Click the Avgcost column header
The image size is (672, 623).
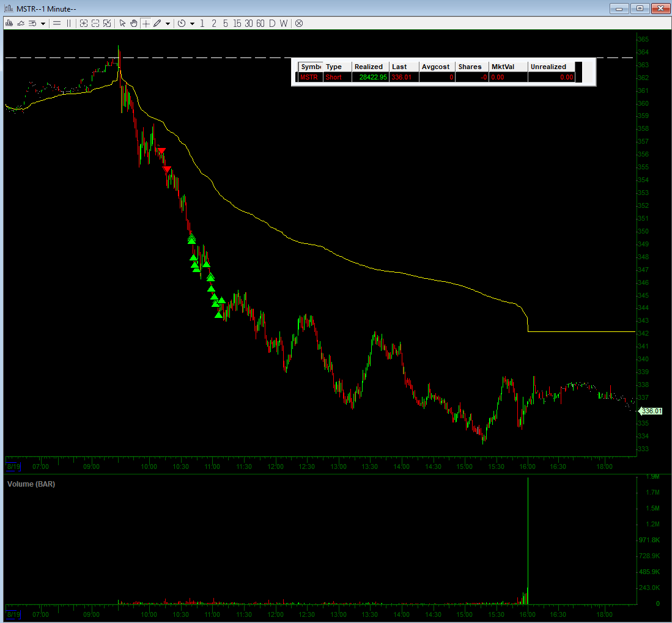point(437,67)
